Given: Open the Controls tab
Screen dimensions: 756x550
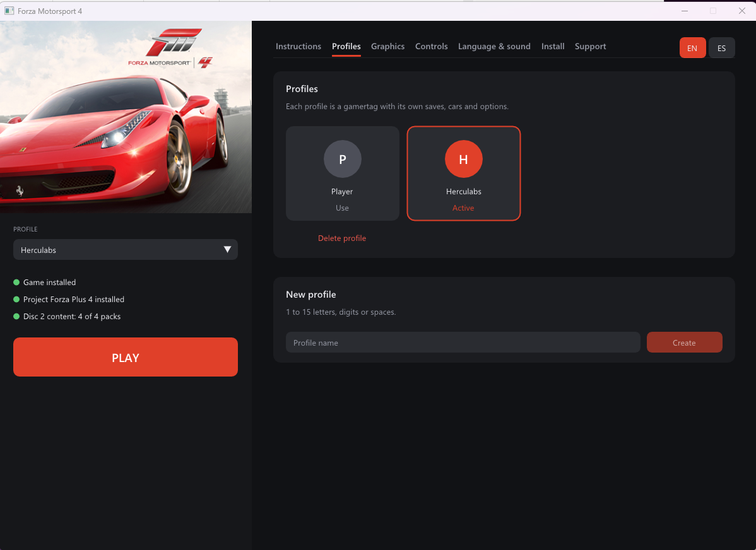Looking at the screenshot, I should pyautogui.click(x=431, y=46).
